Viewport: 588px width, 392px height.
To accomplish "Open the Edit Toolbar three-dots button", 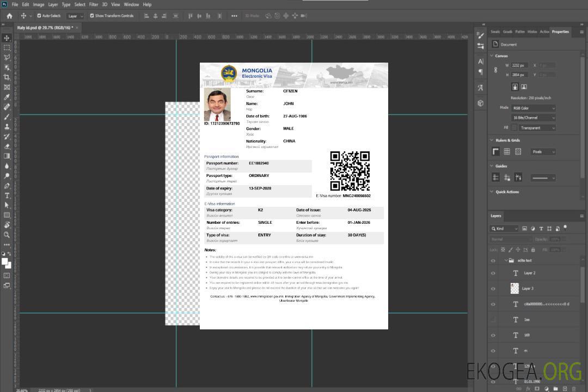I will (7, 244).
